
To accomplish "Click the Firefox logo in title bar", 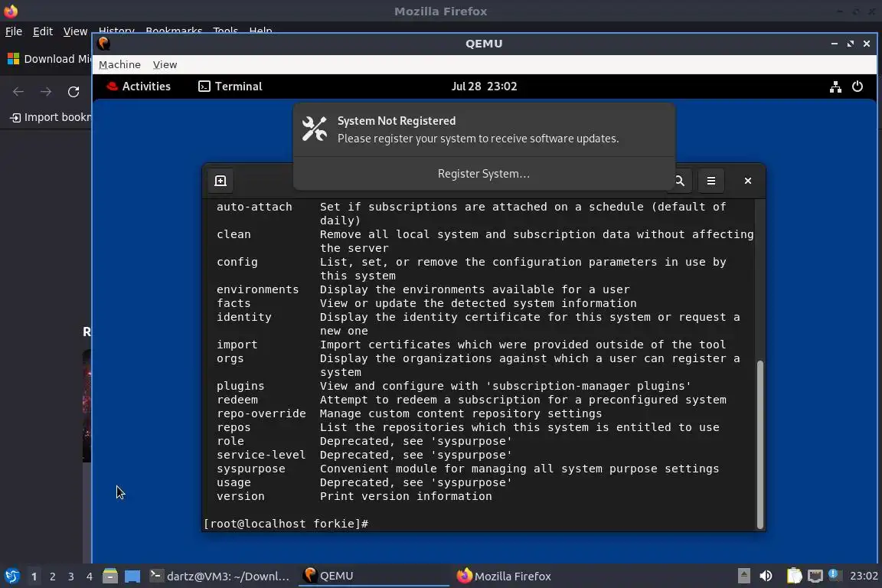I will [x=11, y=11].
